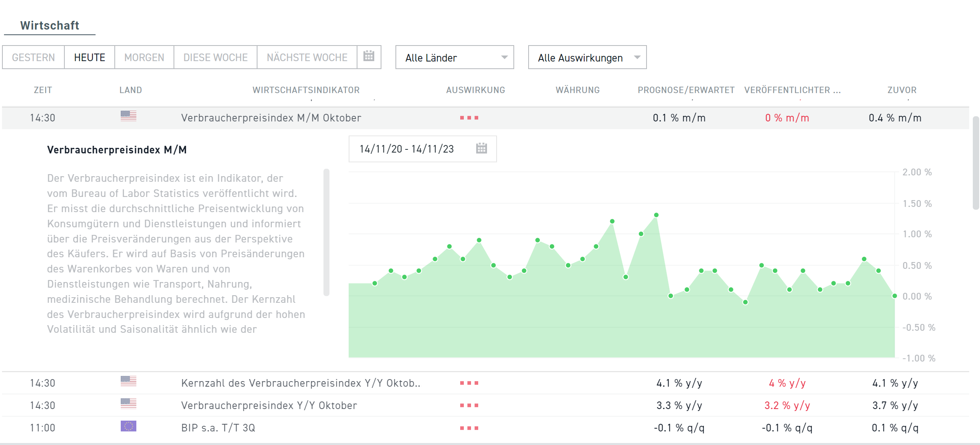980x445 pixels.
Task: Select the DIESE WOCHE tab
Action: pos(216,58)
